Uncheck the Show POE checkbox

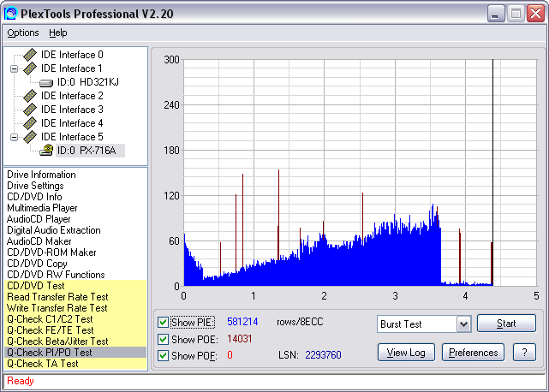coord(163,339)
